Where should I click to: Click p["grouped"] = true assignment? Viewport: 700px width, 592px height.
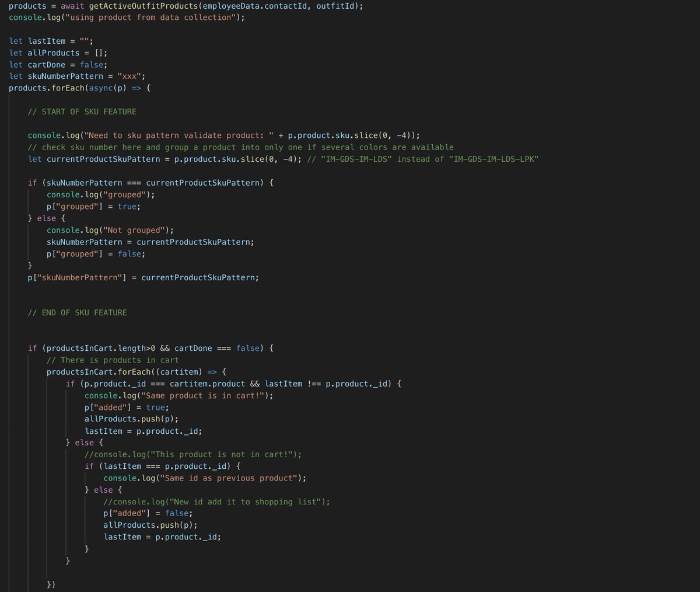[x=94, y=206]
